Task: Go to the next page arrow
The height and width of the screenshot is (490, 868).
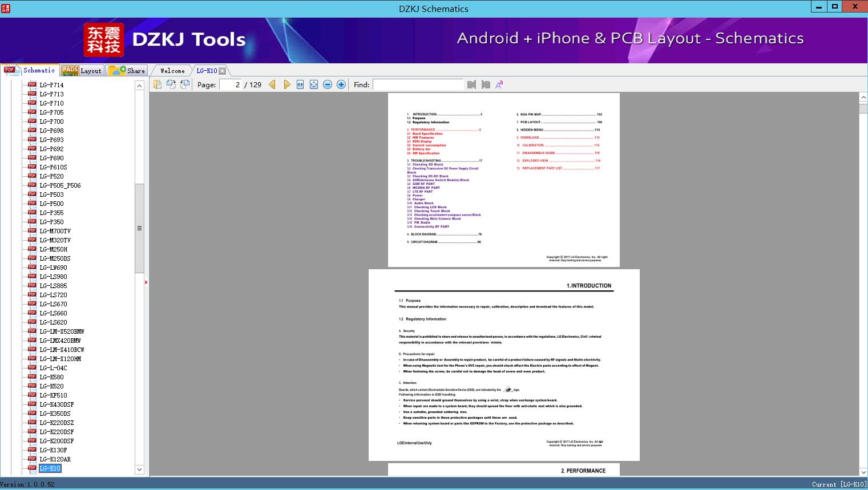Action: 287,84
